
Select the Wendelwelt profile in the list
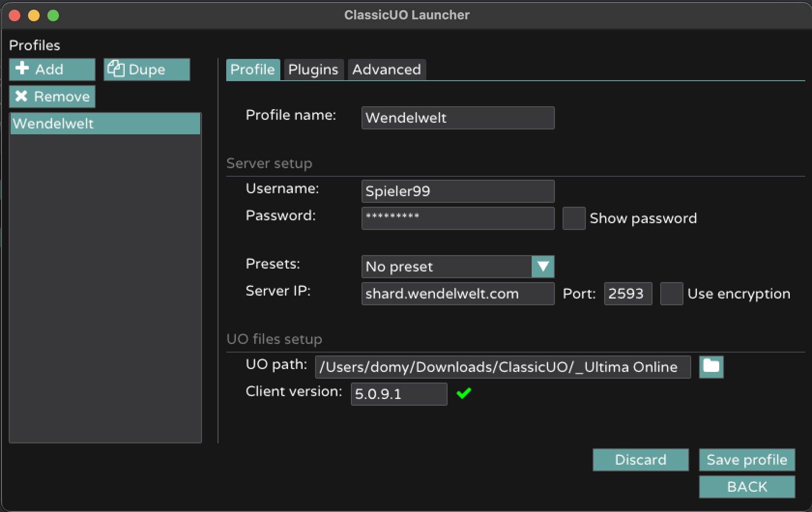(105, 124)
